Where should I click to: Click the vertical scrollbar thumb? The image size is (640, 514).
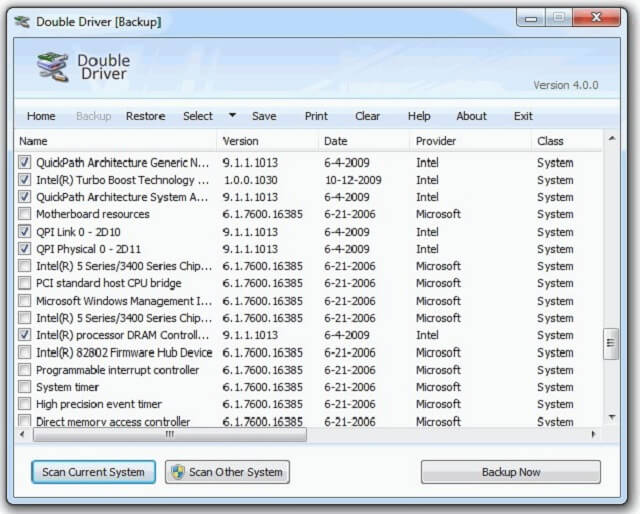click(x=611, y=343)
